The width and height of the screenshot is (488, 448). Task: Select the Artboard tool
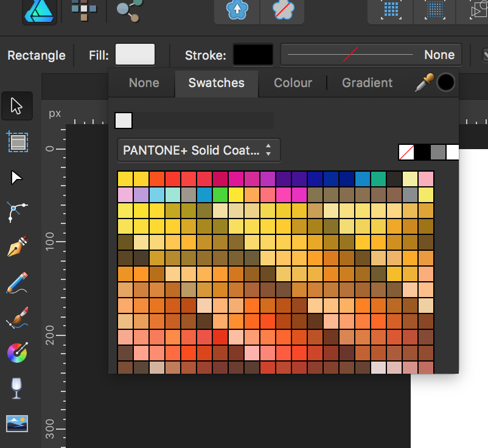pyautogui.click(x=18, y=142)
